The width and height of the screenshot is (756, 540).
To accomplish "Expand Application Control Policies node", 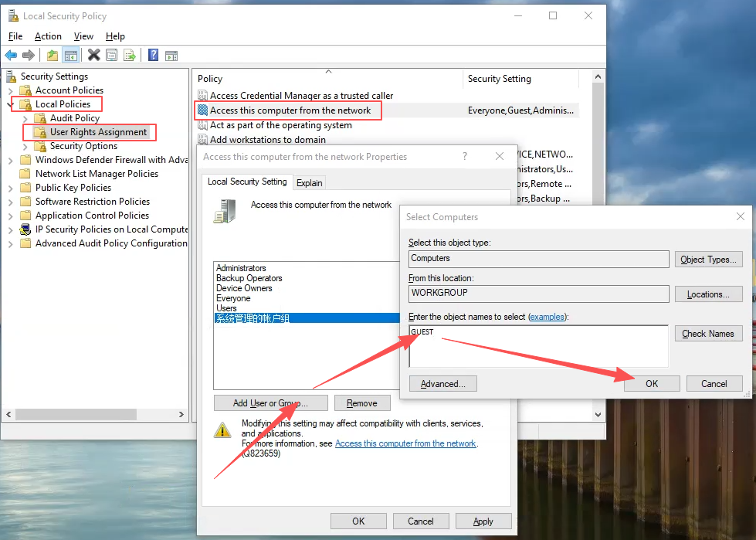I will 11,216.
